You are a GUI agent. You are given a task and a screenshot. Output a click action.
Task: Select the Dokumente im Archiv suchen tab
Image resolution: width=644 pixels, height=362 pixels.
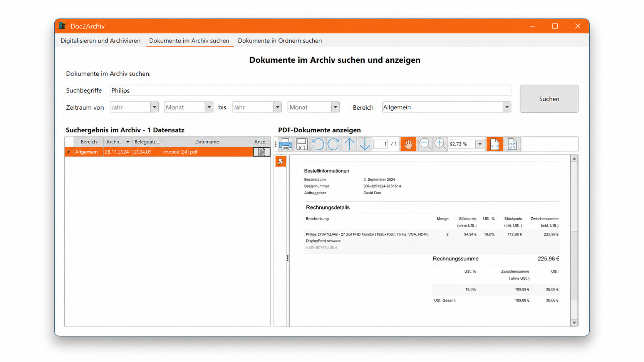[x=189, y=40]
